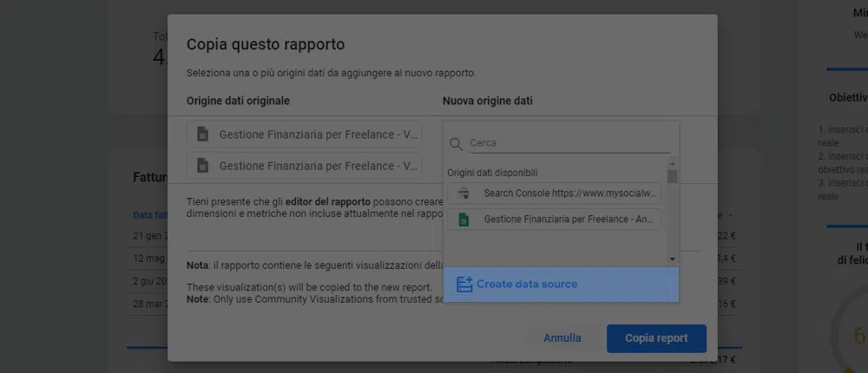868x373 pixels.
Task: Open the first original data source dropdown
Action: click(304, 134)
